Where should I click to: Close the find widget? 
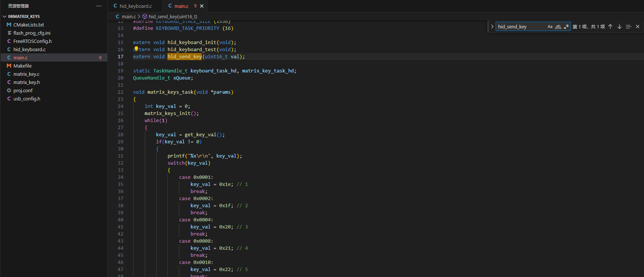pos(638,27)
